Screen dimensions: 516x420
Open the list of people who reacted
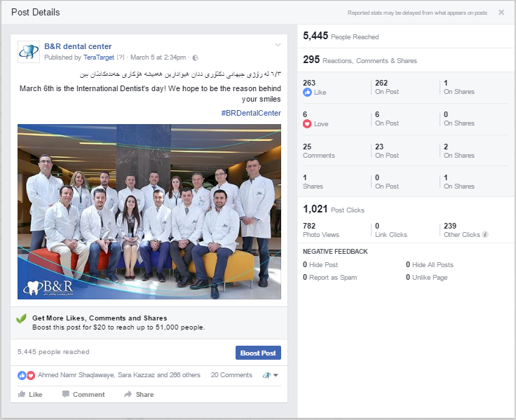point(119,375)
